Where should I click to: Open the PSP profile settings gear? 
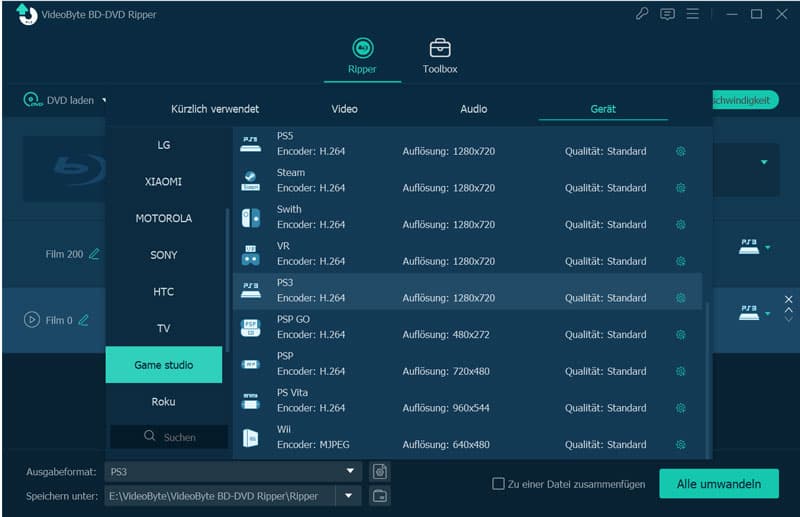(x=680, y=372)
